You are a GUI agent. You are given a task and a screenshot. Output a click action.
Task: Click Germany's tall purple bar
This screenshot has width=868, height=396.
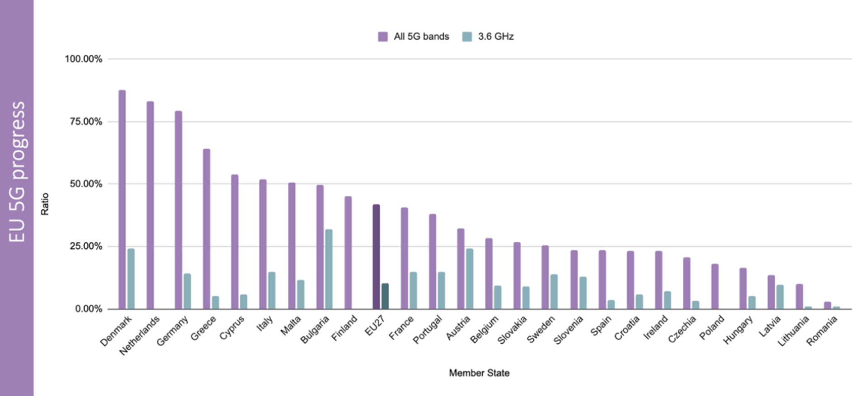179,210
